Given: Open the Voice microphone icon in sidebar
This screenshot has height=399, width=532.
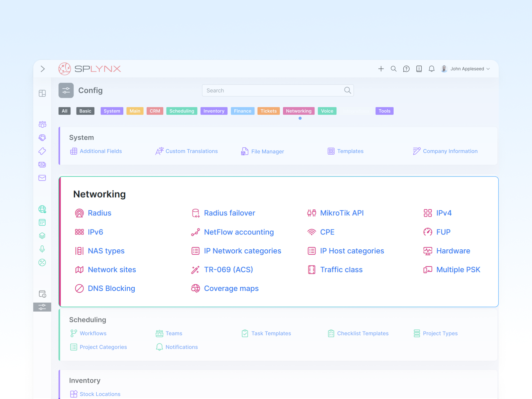Looking at the screenshot, I should click(42, 249).
